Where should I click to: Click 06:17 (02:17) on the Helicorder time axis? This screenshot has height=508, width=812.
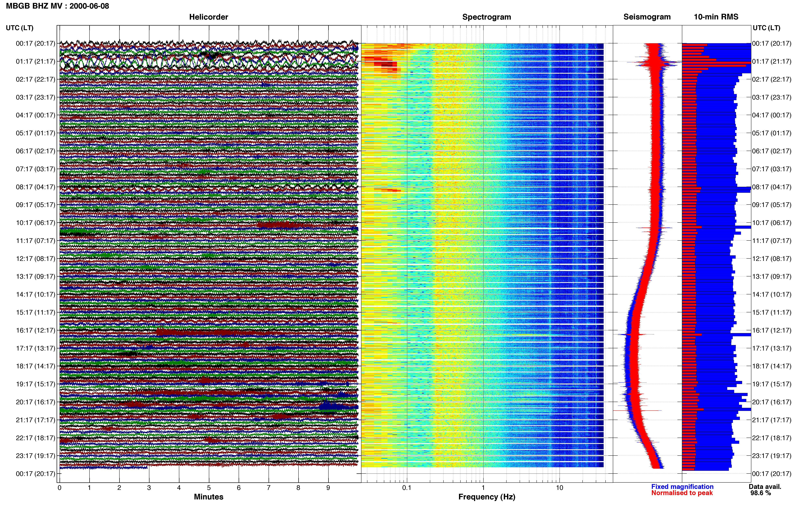(36, 151)
